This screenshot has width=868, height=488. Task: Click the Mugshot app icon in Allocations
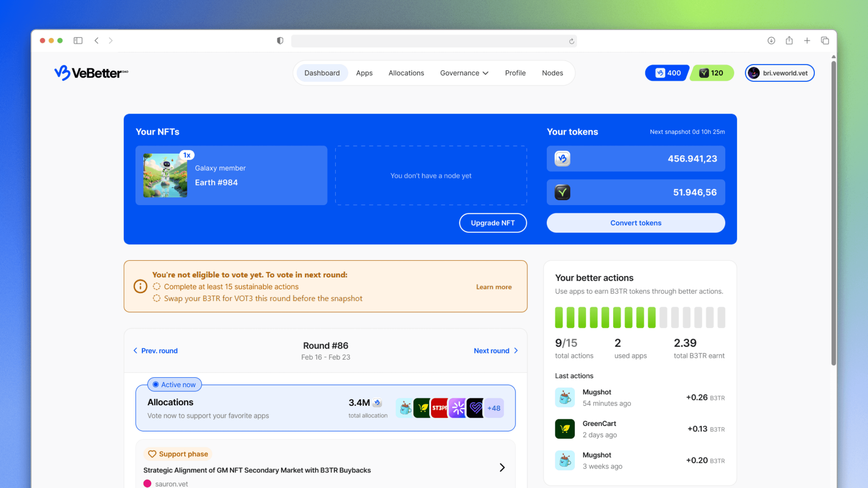(x=404, y=408)
